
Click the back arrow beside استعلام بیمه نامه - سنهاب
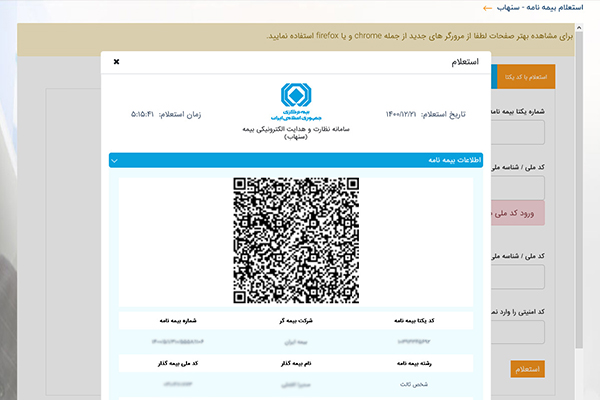pos(487,8)
